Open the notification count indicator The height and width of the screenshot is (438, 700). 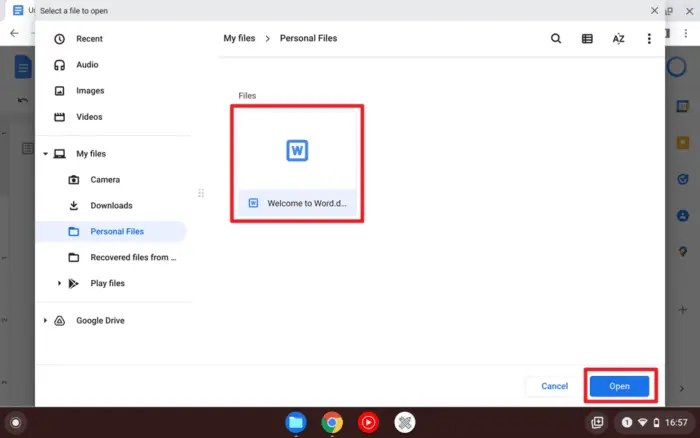[x=627, y=422]
